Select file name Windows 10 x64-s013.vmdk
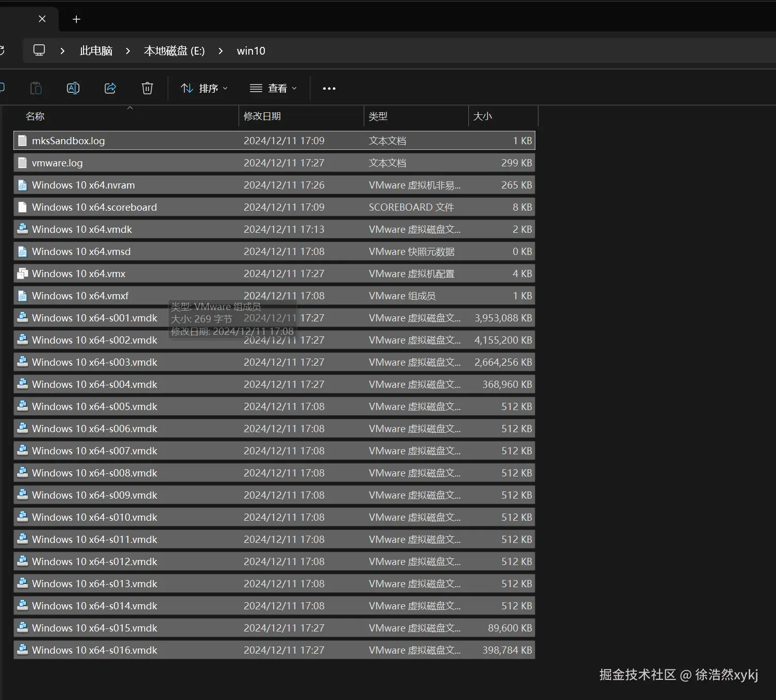 pos(94,584)
